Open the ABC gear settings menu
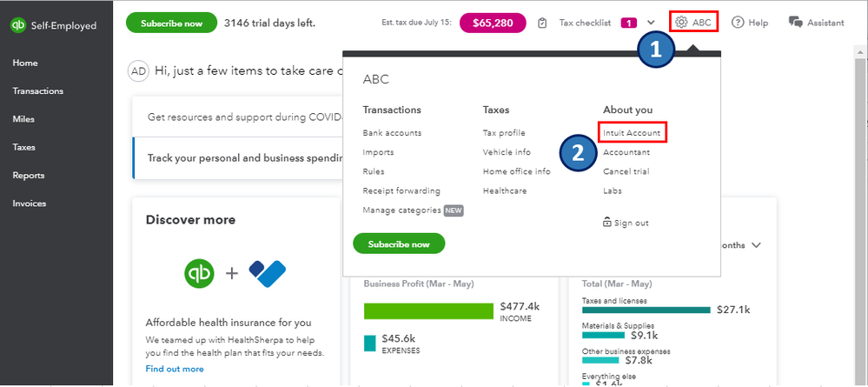The height and width of the screenshot is (387, 868). click(693, 23)
